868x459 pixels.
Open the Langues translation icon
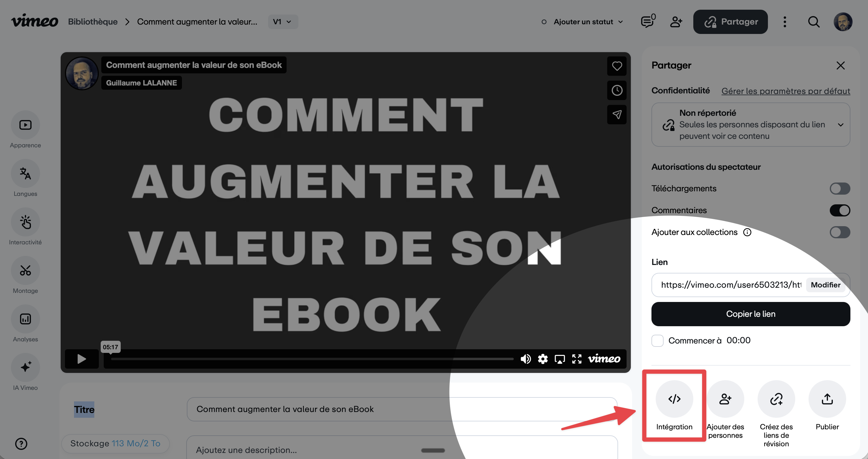pyautogui.click(x=25, y=173)
